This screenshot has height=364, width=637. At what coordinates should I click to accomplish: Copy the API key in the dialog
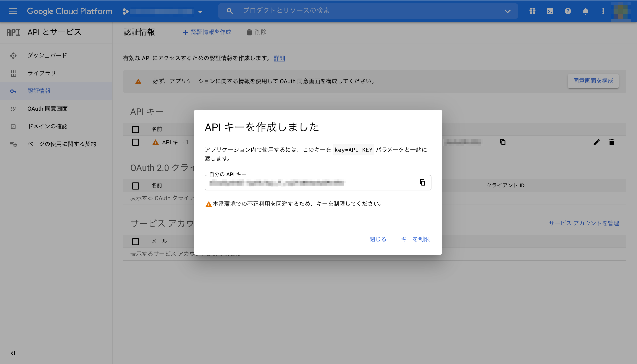click(422, 182)
